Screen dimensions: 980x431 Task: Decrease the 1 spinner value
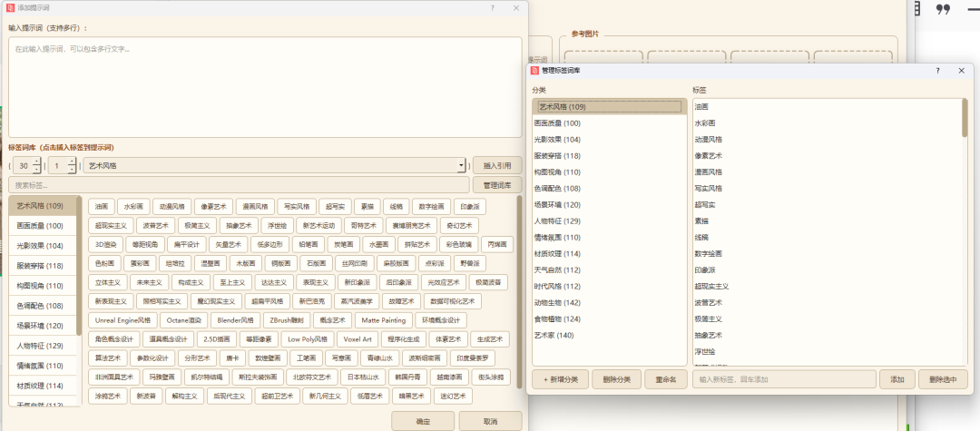point(72,170)
